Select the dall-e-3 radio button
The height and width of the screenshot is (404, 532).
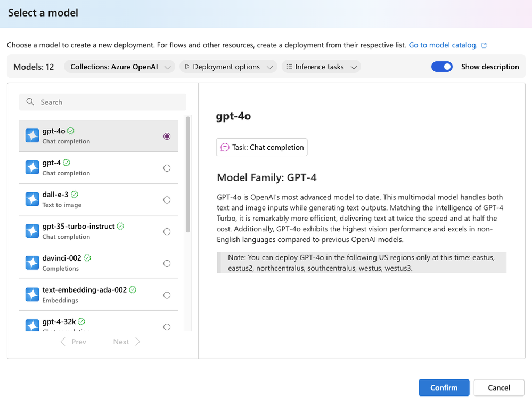coord(167,200)
